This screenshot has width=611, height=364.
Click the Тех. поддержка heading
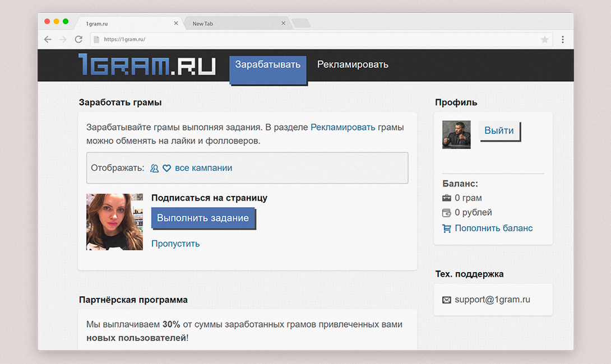[469, 274]
